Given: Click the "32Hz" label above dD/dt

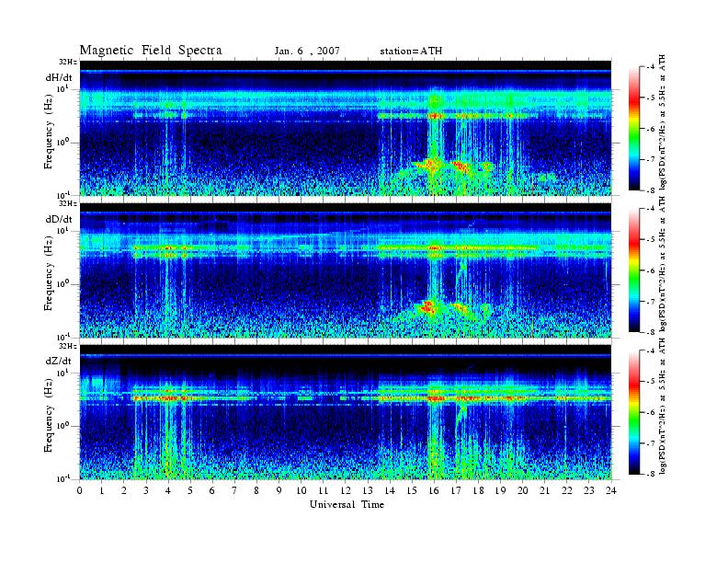Looking at the screenshot, I should 68,203.
